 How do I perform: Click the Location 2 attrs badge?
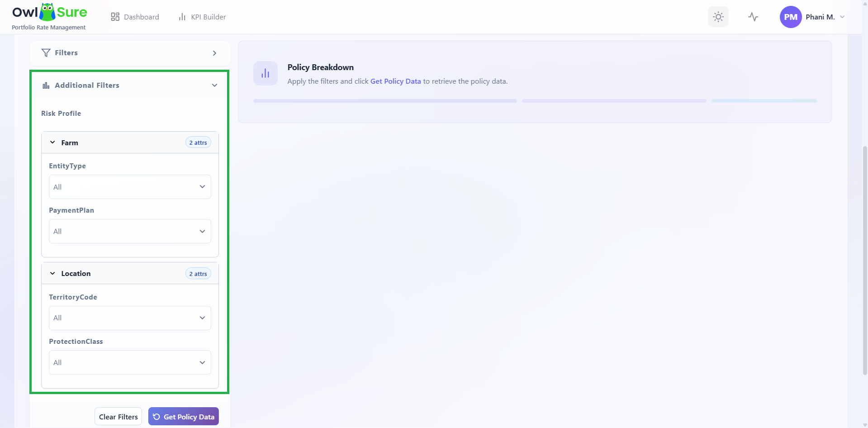point(198,274)
